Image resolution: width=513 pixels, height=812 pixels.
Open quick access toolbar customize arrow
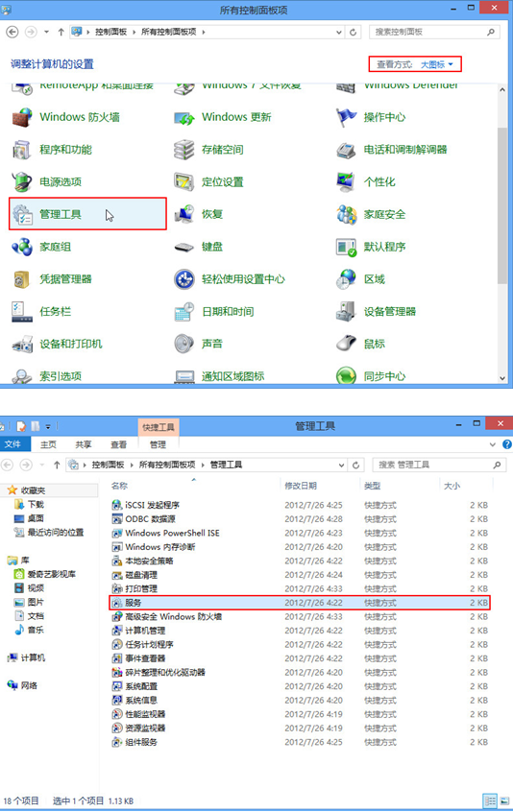click(48, 427)
